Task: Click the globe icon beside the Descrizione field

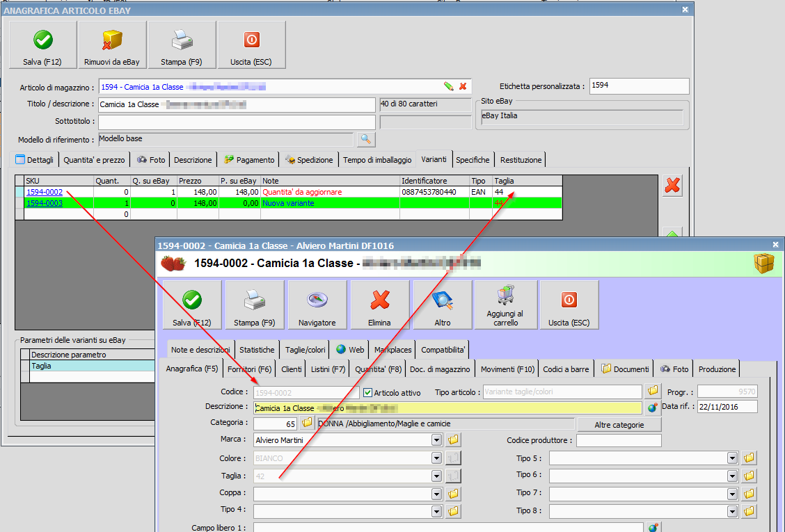Action: pyautogui.click(x=652, y=408)
